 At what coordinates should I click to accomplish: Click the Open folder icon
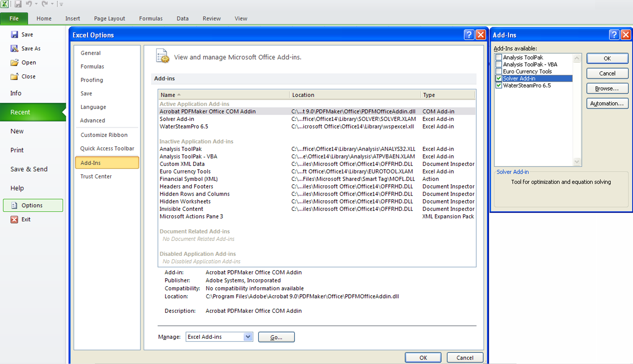14,63
